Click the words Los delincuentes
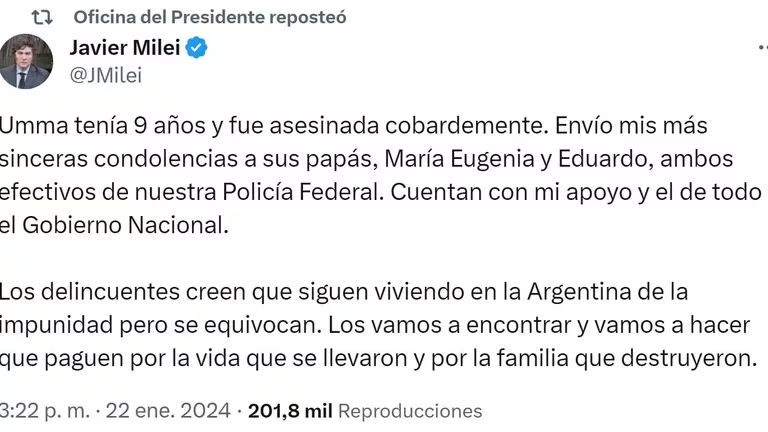 [83, 292]
